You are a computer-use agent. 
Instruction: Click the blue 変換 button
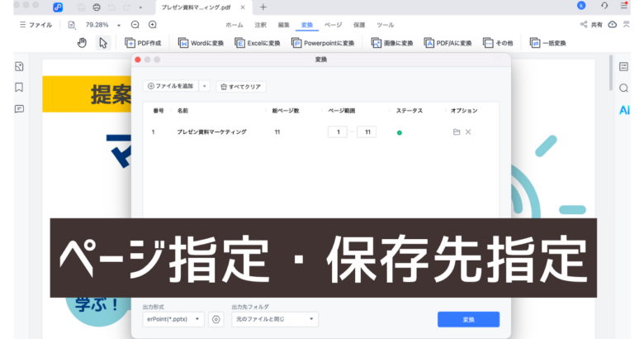click(x=468, y=319)
